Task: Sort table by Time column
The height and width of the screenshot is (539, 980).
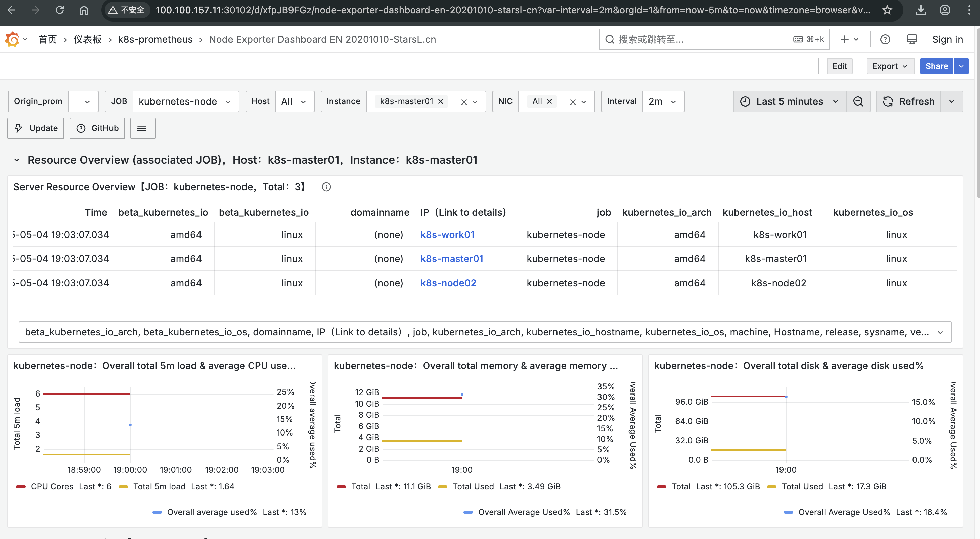Action: click(x=96, y=212)
